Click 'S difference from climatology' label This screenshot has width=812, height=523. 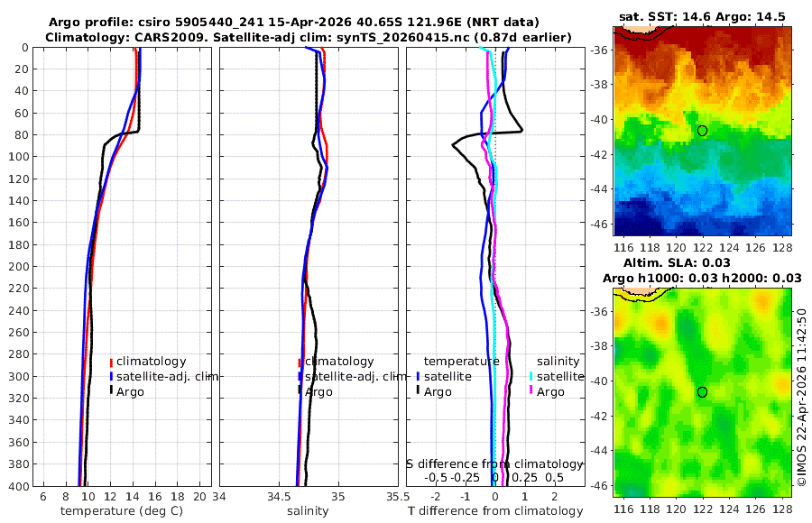(x=494, y=464)
